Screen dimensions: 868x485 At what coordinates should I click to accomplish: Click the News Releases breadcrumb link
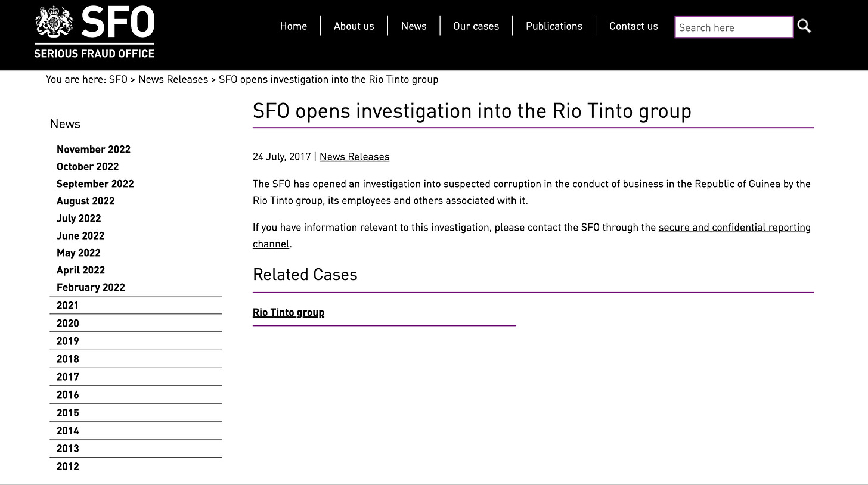173,79
